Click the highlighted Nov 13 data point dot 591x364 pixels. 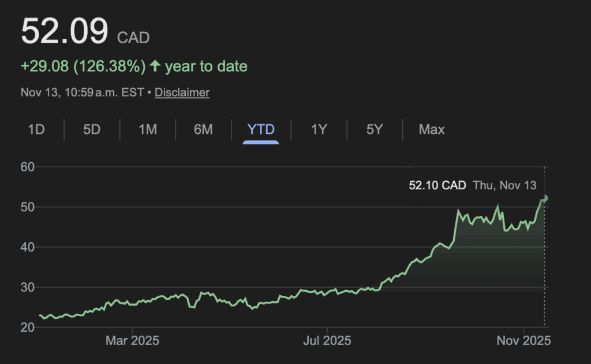tap(545, 198)
